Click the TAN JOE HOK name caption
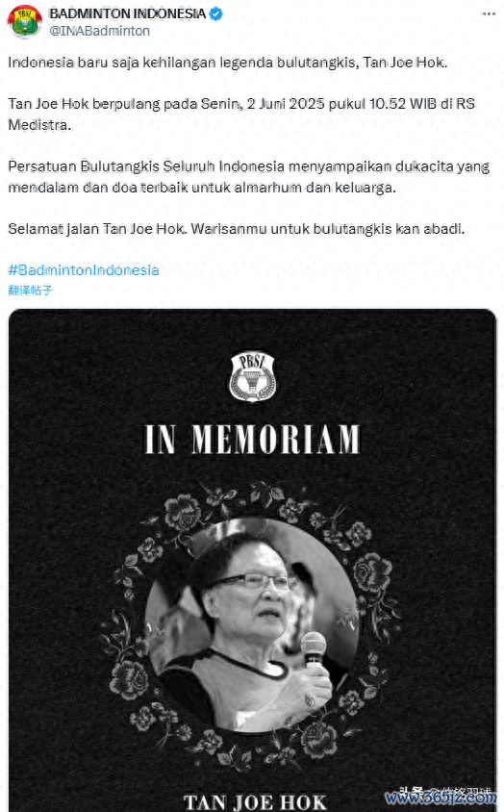Image resolution: width=504 pixels, height=812 pixels. pos(255,802)
